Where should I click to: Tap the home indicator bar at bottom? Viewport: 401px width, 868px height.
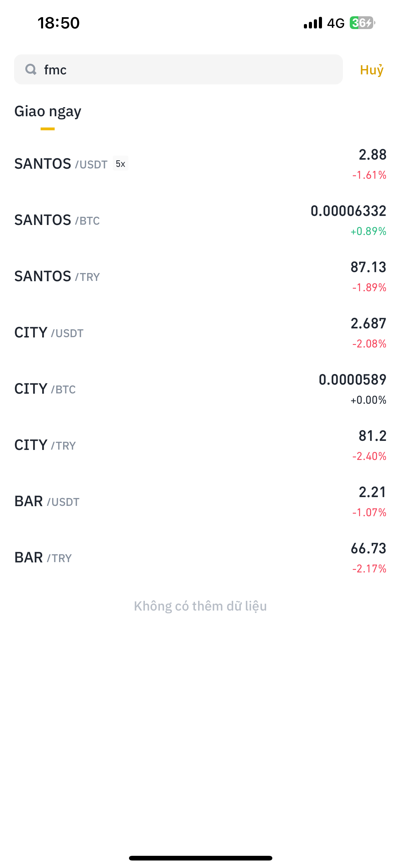click(x=200, y=858)
